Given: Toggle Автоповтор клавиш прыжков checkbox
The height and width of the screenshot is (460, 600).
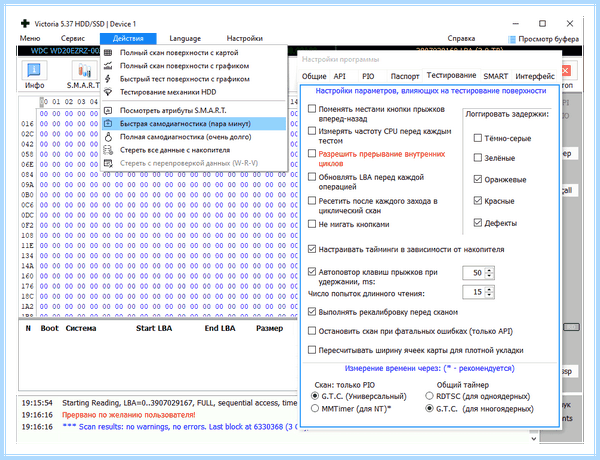Looking at the screenshot, I should 312,272.
